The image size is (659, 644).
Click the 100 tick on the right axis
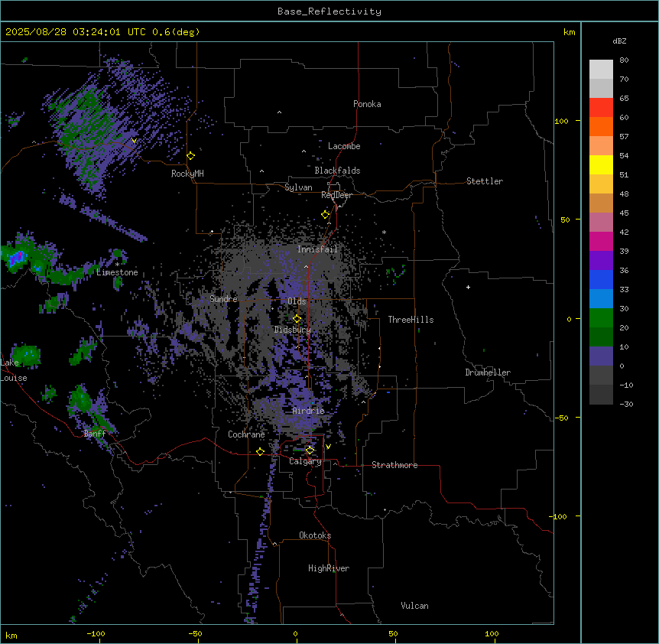(x=561, y=121)
